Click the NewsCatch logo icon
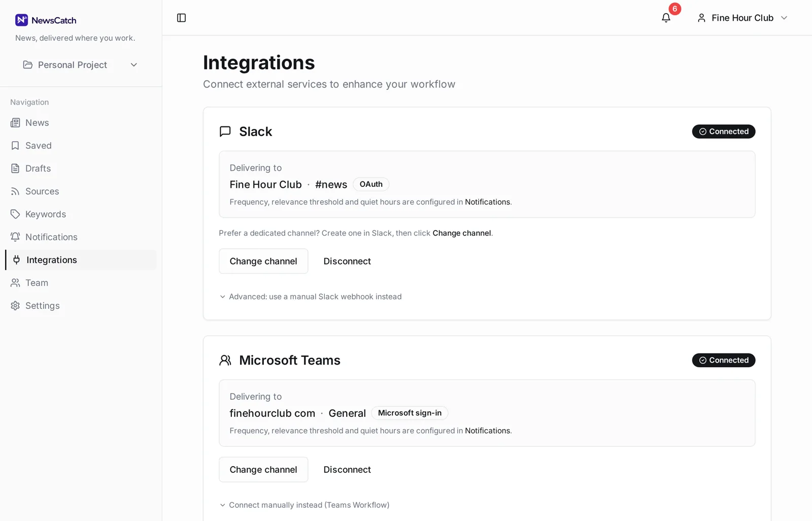 [21, 20]
